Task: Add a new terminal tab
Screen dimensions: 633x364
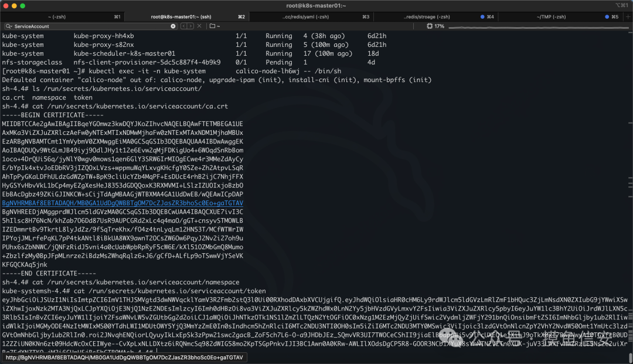Action: click(x=628, y=16)
